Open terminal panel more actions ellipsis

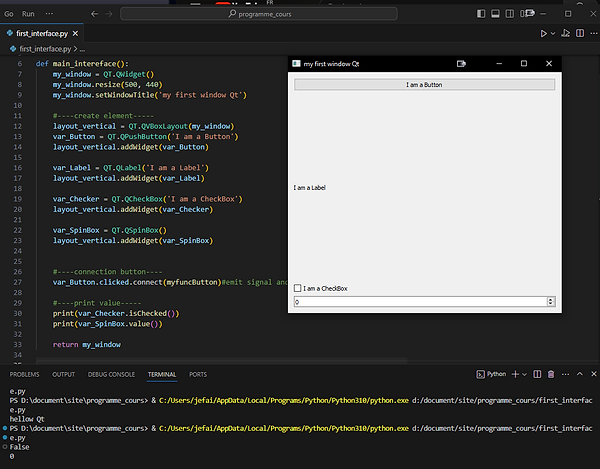click(x=565, y=374)
